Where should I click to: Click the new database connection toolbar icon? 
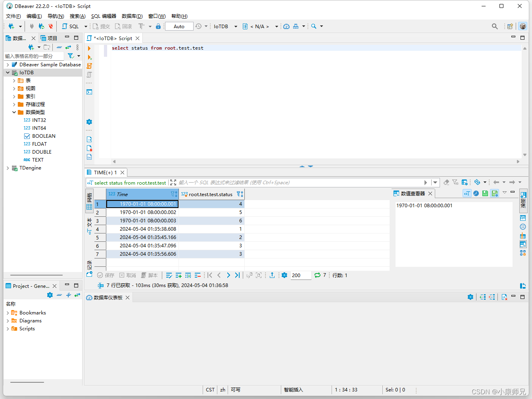tap(12, 26)
